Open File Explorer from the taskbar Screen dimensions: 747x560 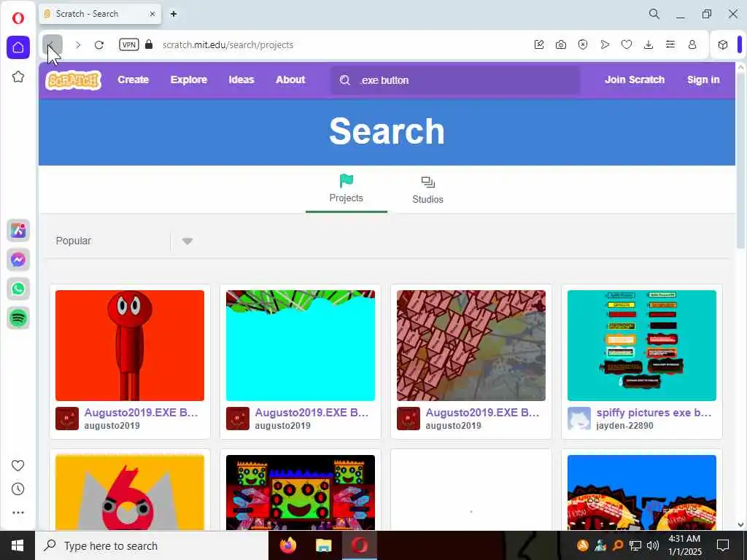[x=324, y=545]
